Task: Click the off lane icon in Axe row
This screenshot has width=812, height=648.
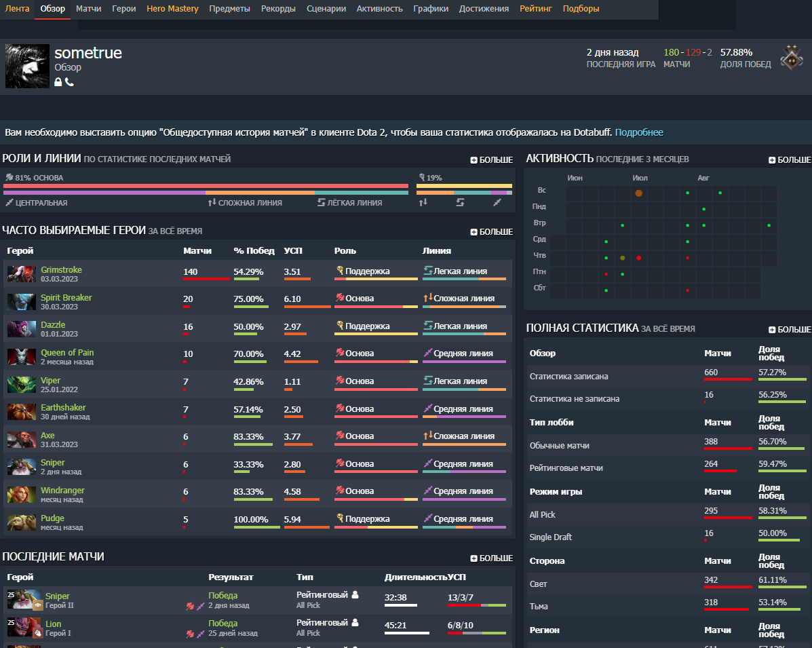Action: coord(428,436)
